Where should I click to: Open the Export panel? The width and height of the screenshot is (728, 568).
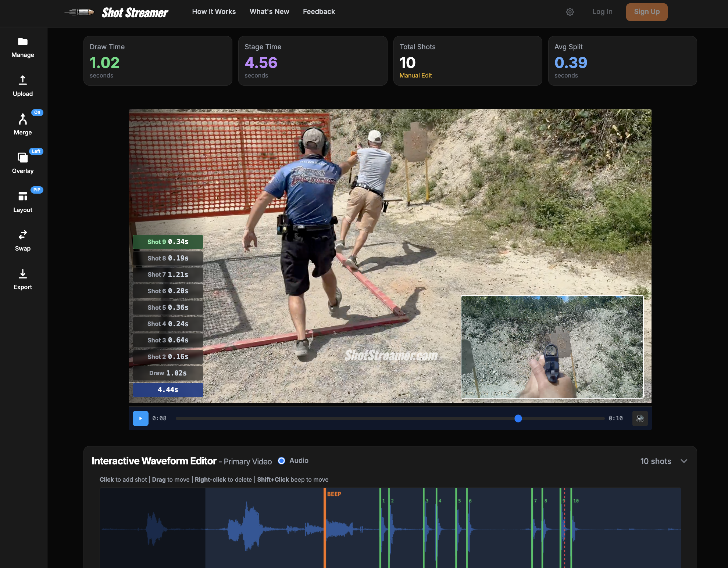tap(23, 279)
